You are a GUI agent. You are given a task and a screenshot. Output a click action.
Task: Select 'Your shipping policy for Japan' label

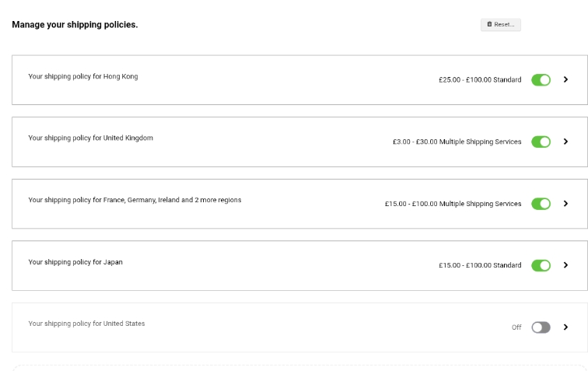75,262
